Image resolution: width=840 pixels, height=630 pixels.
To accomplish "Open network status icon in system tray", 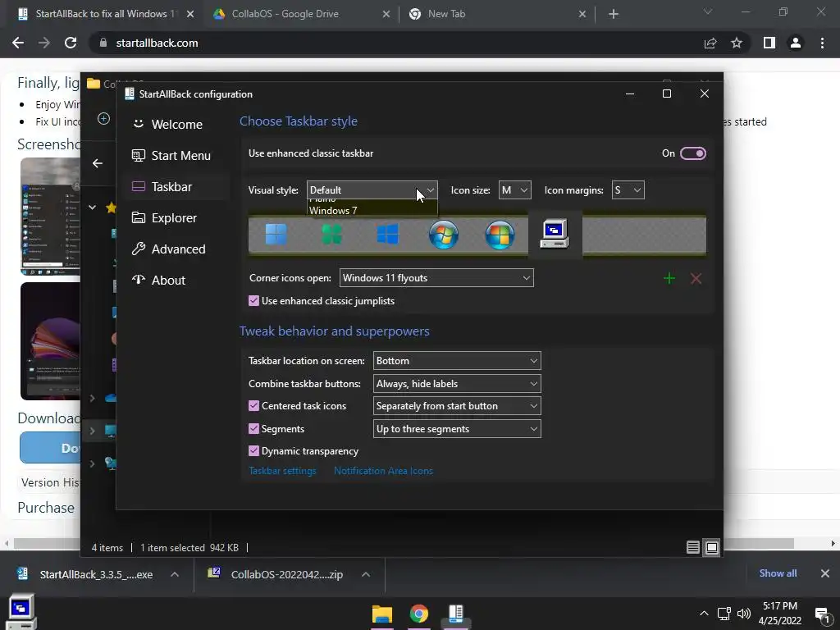I will point(724,614).
